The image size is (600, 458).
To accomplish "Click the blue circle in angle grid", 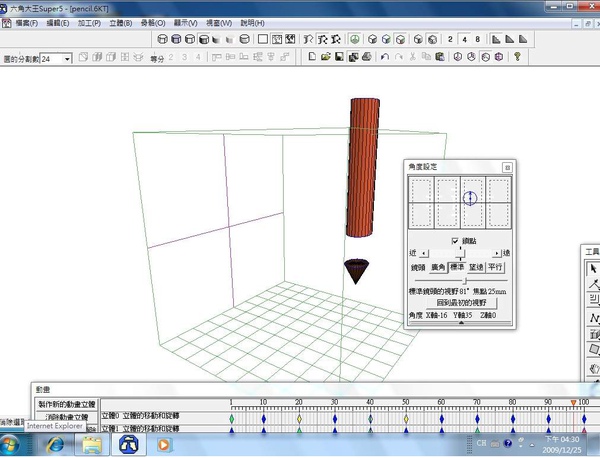I will pyautogui.click(x=470, y=198).
